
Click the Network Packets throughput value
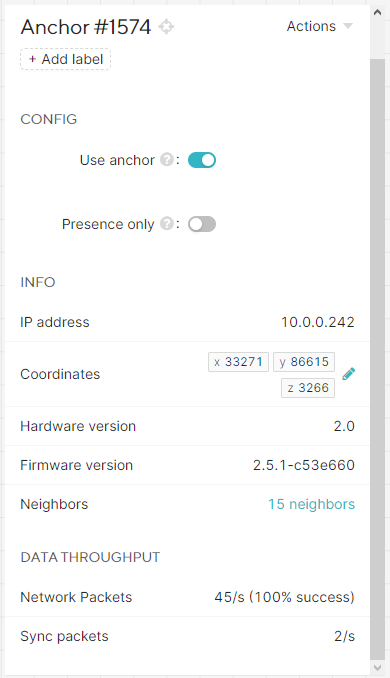pyautogui.click(x=285, y=597)
